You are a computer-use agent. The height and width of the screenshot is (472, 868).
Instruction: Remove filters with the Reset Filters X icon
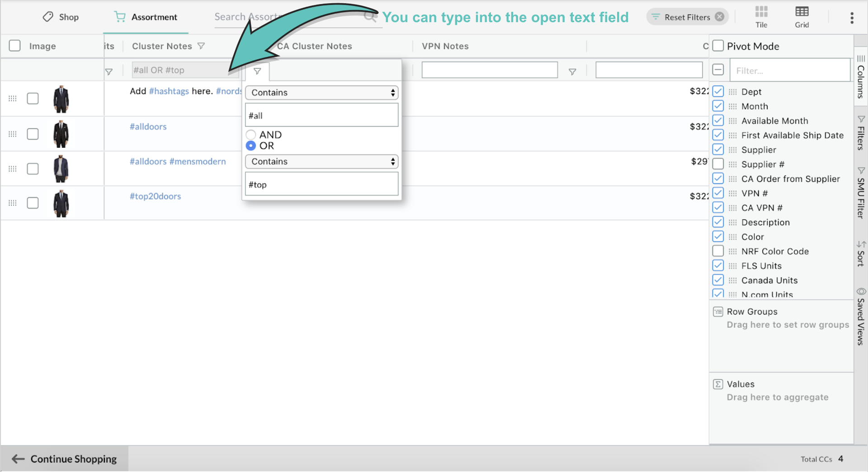pyautogui.click(x=719, y=17)
